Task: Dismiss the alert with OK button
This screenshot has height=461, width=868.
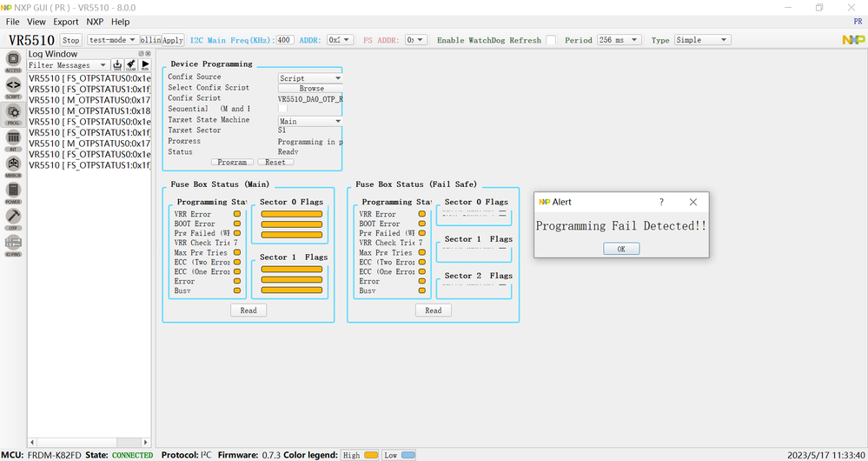Action: [621, 249]
